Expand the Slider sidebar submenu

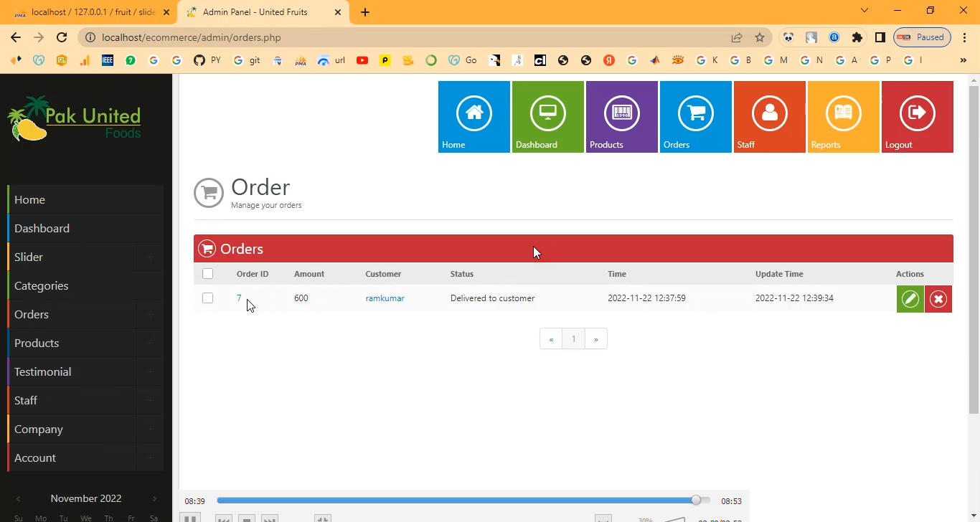pos(150,257)
